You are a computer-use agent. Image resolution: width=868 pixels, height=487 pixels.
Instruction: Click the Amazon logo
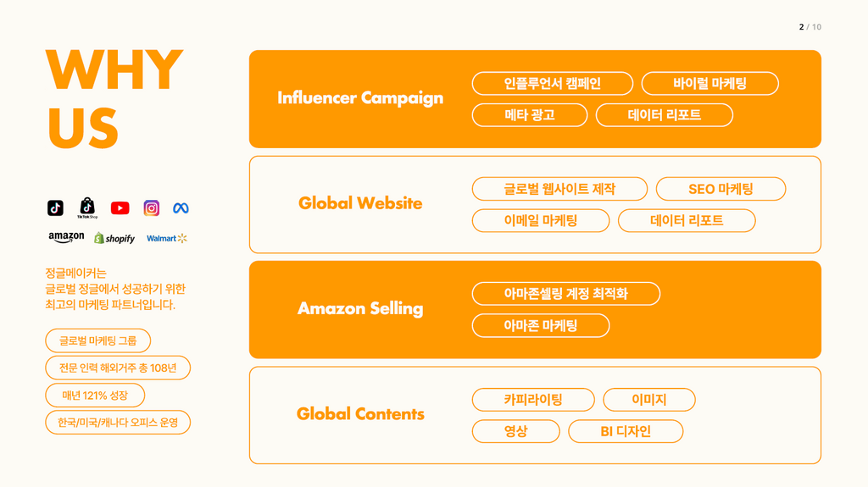coord(66,238)
